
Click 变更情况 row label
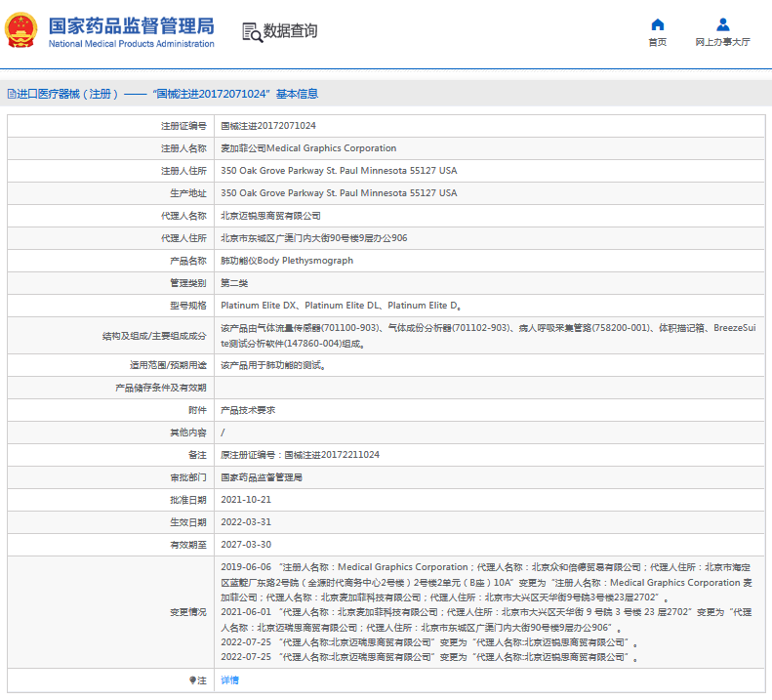(x=188, y=612)
